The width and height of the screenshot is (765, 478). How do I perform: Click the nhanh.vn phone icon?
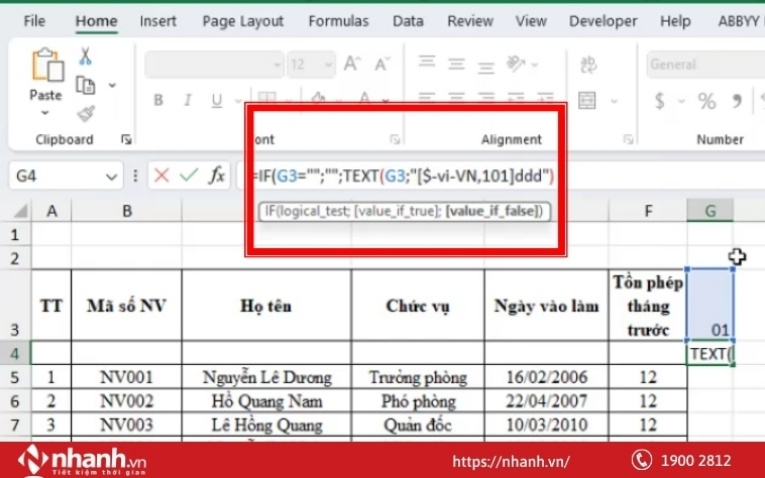641,460
